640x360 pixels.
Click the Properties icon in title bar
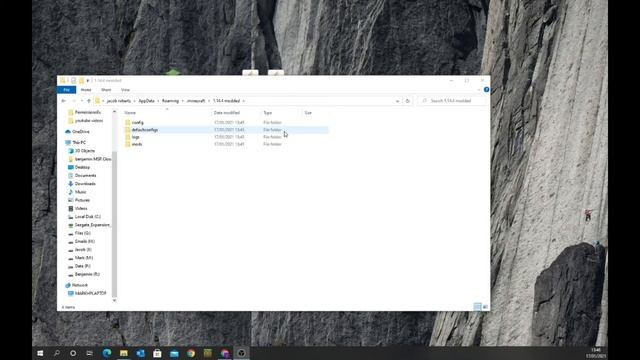(73, 81)
